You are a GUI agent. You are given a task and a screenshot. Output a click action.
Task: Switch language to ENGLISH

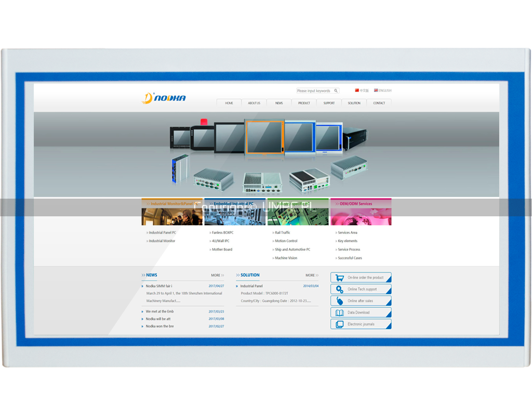385,90
